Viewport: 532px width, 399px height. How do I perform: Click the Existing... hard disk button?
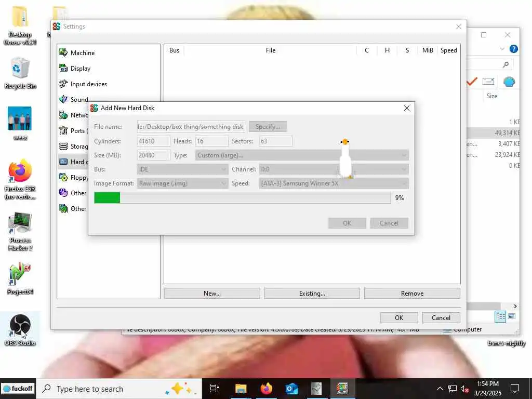312,294
